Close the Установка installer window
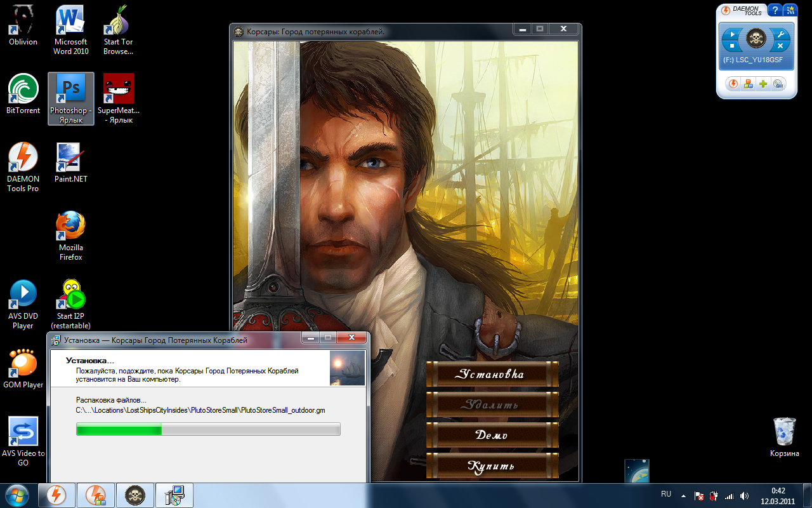 coord(351,337)
